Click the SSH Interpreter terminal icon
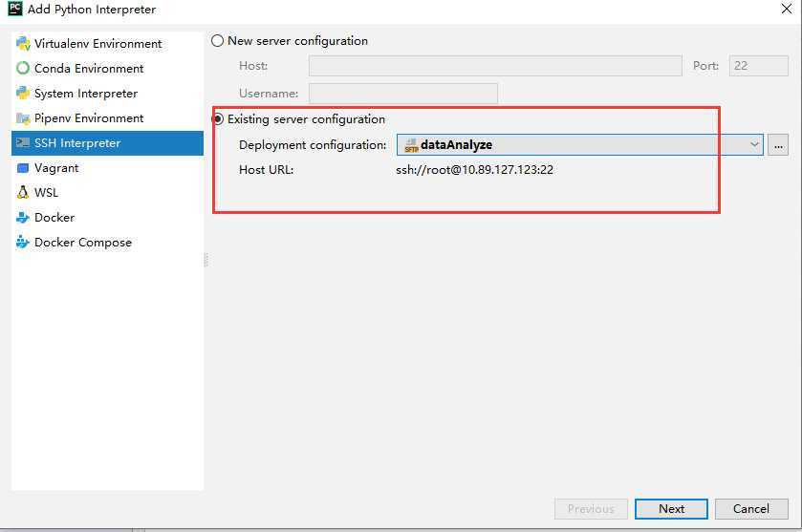 pos(23,143)
